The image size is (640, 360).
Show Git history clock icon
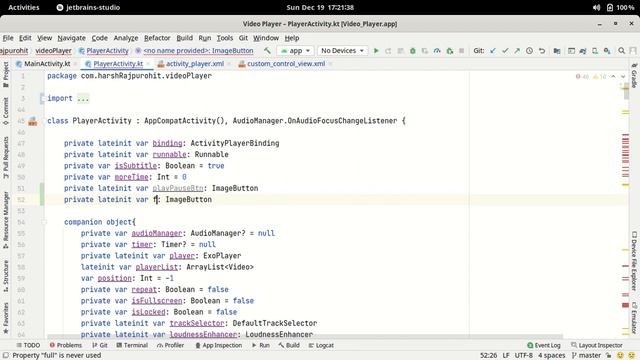pyautogui.click(x=529, y=51)
